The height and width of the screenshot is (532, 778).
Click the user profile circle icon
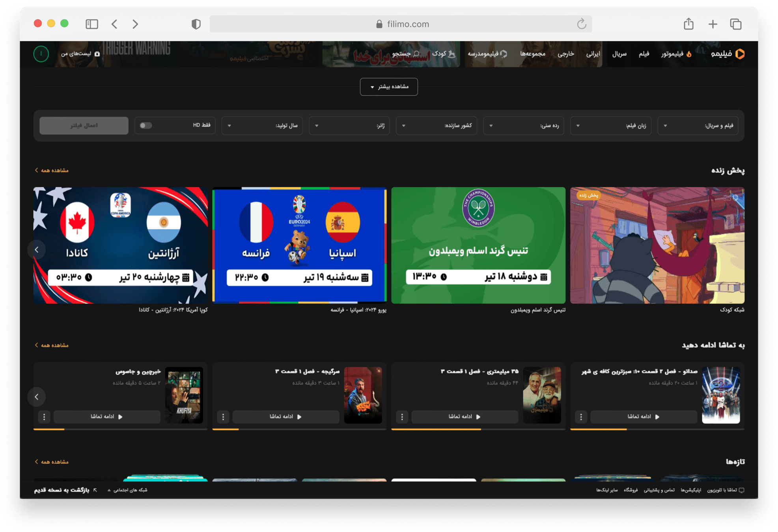coord(41,54)
